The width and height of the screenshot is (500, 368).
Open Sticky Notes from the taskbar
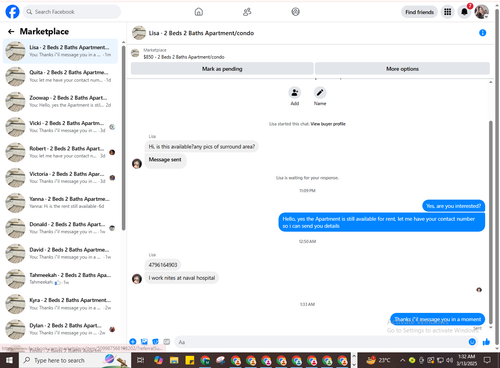click(190, 360)
